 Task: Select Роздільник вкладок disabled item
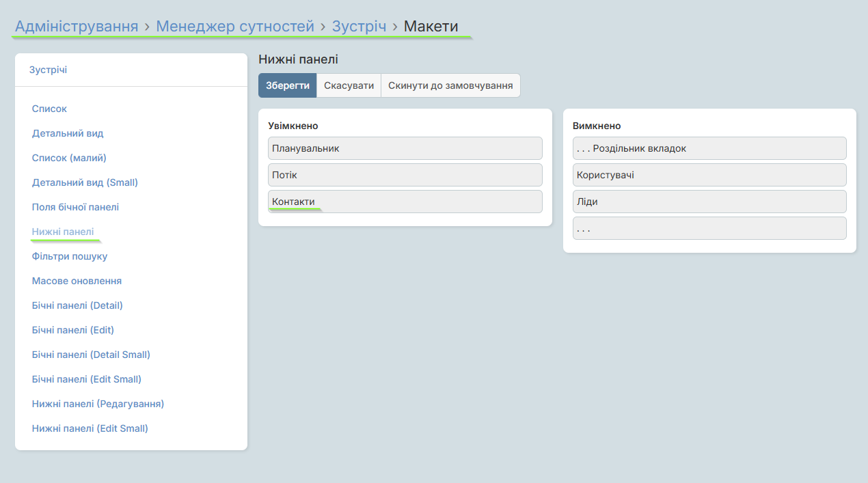[x=709, y=148]
